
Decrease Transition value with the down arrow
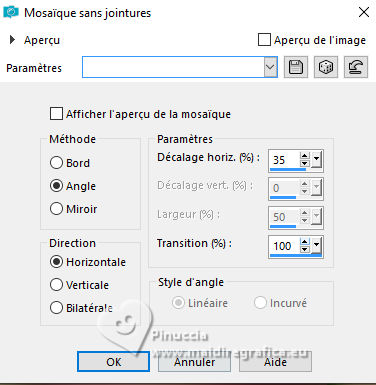click(x=304, y=250)
